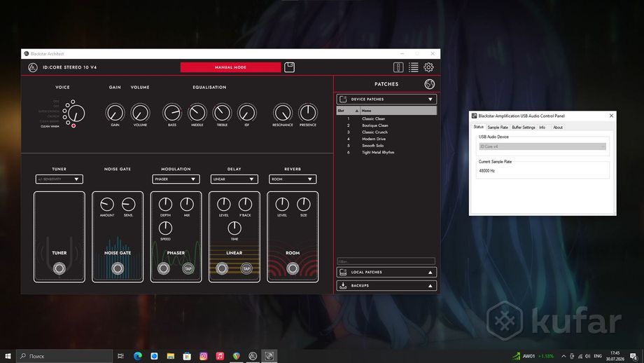Click the Voice selector knob
The image size is (644, 363).
[x=76, y=113]
